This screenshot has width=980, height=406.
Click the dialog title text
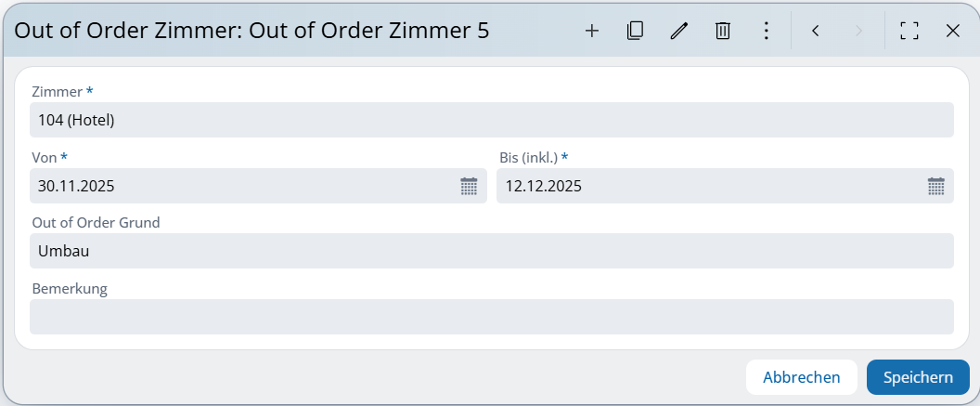click(251, 31)
